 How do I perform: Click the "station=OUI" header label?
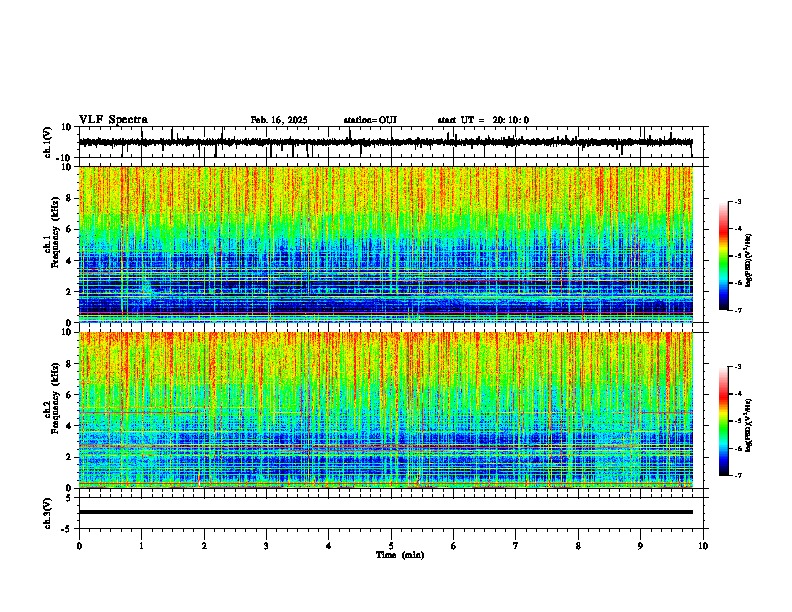(370, 120)
